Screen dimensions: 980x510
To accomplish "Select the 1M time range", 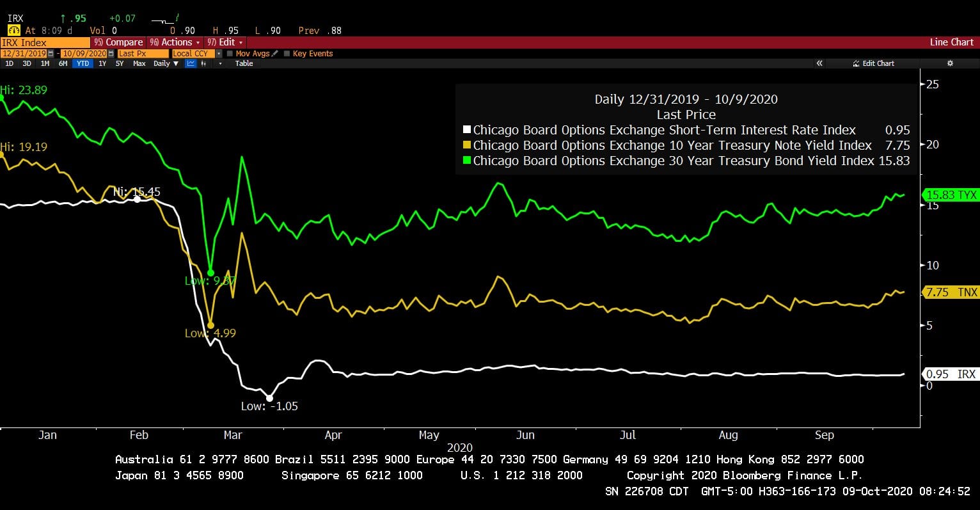I will [45, 63].
